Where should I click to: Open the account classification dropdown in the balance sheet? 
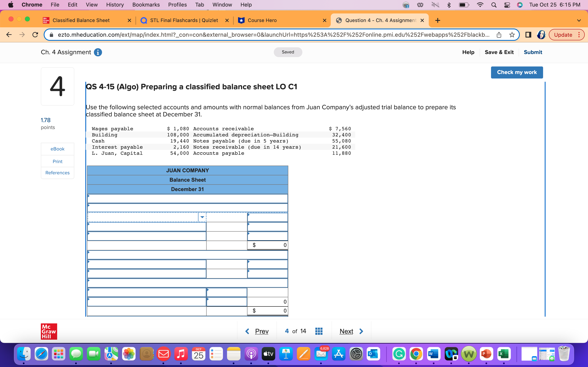202,217
